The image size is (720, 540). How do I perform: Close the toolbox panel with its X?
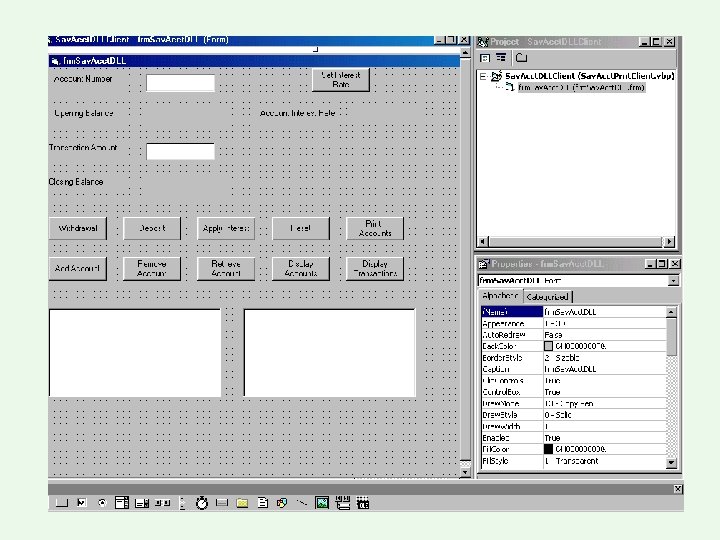678,489
